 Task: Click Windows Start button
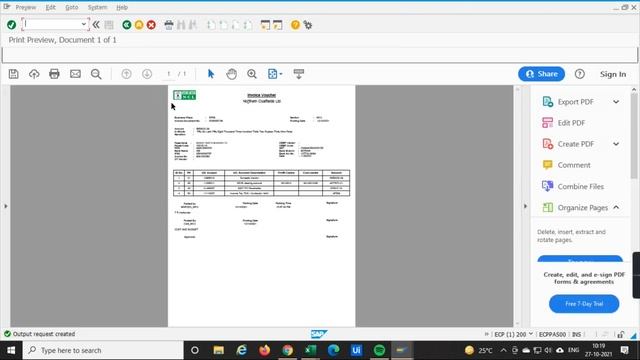[x=11, y=350]
